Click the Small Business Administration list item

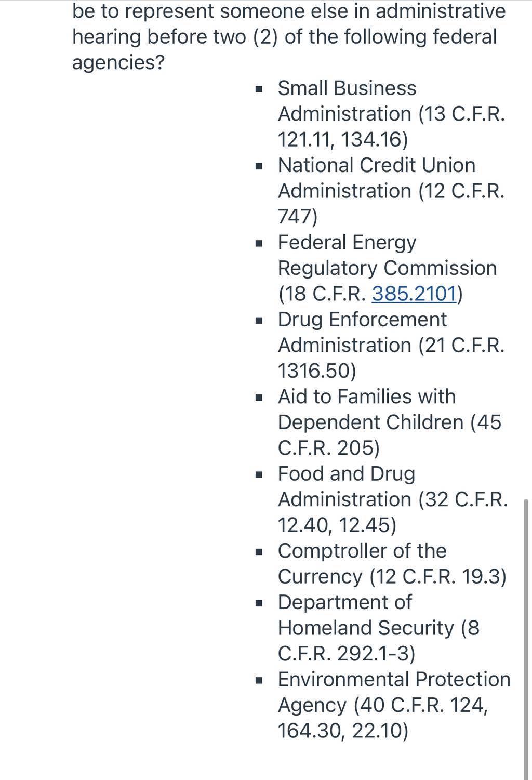391,114
